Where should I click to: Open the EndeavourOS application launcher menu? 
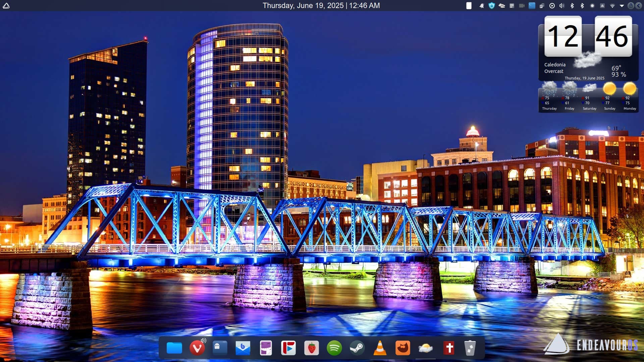pyautogui.click(x=6, y=6)
